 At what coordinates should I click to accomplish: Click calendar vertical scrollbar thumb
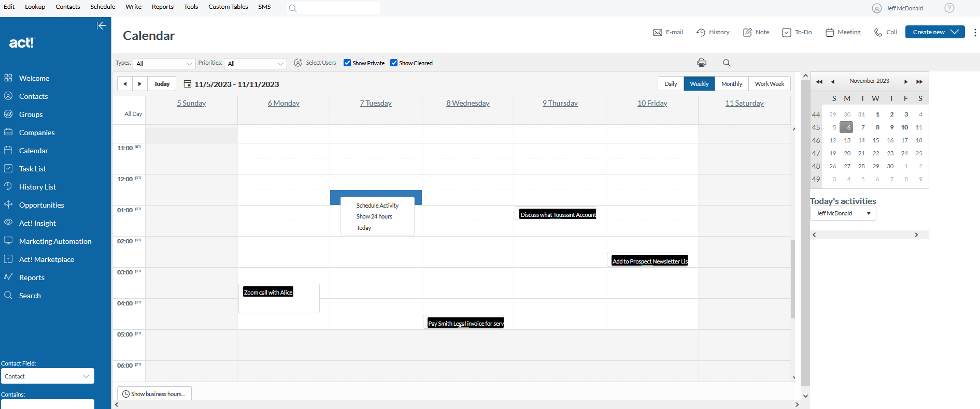coord(793,279)
